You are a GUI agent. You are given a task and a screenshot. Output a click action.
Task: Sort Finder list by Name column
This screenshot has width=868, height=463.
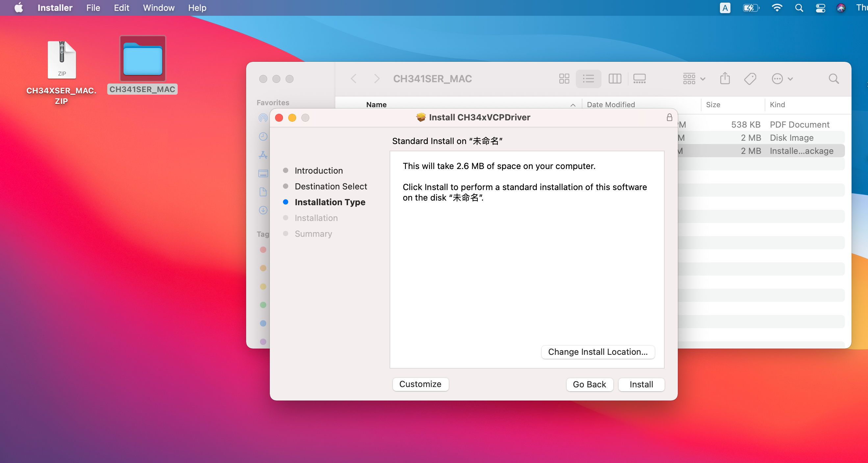pyautogui.click(x=376, y=104)
